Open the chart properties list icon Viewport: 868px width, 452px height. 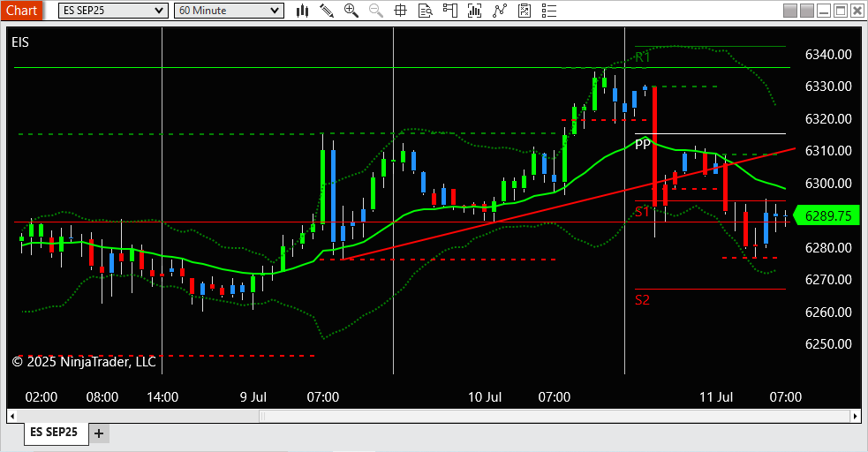point(549,11)
